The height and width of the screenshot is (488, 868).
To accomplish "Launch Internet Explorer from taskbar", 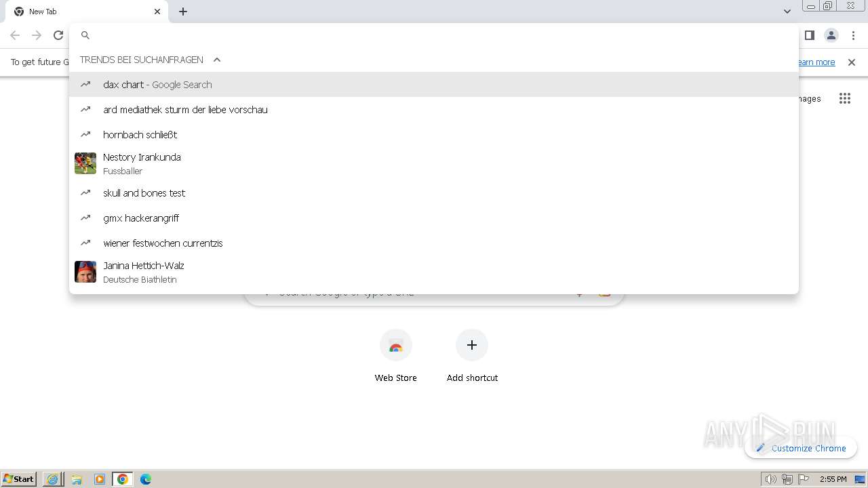I will tap(53, 479).
